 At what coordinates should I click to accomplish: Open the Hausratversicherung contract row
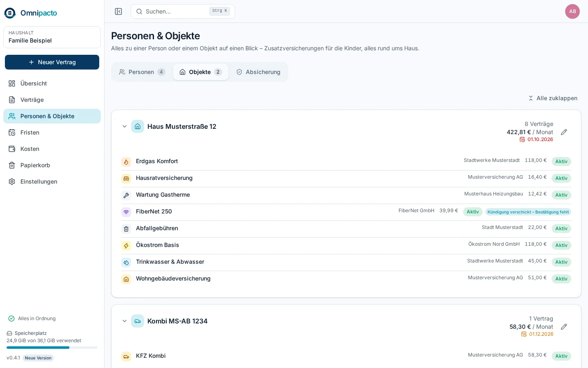coord(346,179)
